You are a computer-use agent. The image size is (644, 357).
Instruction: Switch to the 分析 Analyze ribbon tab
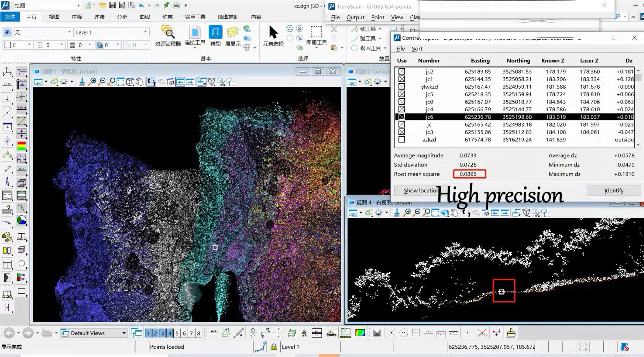(x=122, y=17)
